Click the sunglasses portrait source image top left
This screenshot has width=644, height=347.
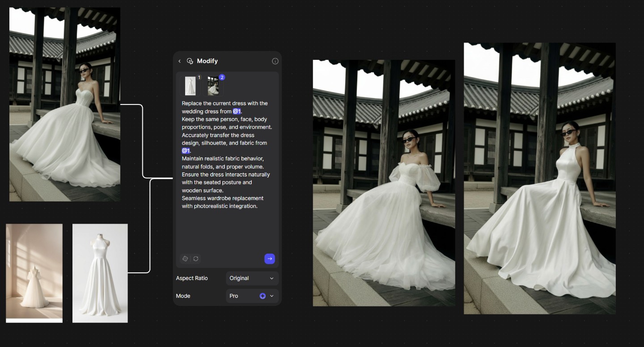point(64,104)
